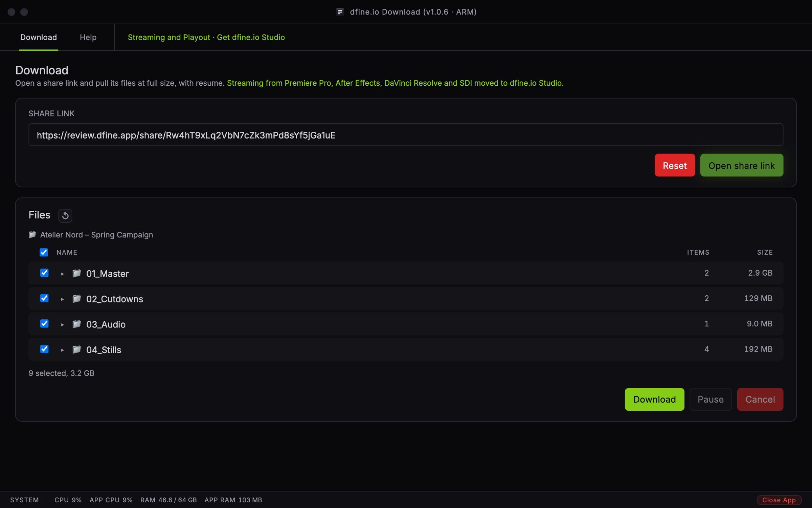Click the Atelier Nord project folder icon
Image resolution: width=812 pixels, height=508 pixels.
click(32, 234)
